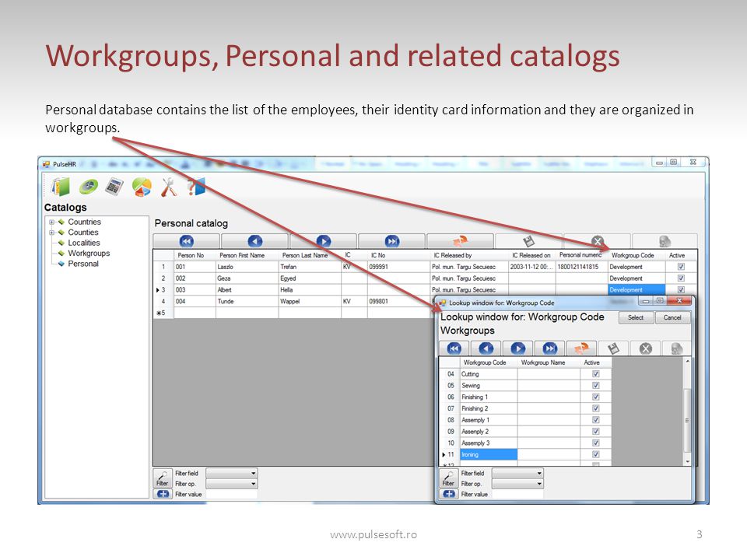Click the Tunde first name cell
The height and width of the screenshot is (560, 747).
247,301
